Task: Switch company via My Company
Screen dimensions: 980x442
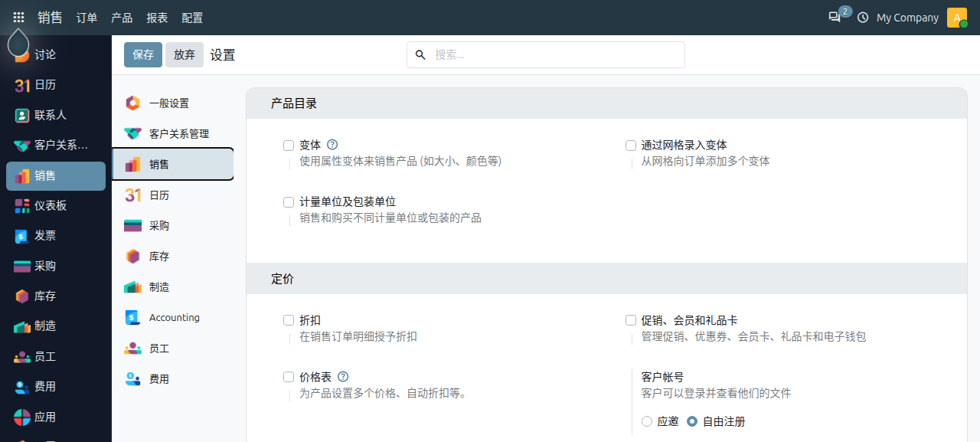Action: (907, 18)
